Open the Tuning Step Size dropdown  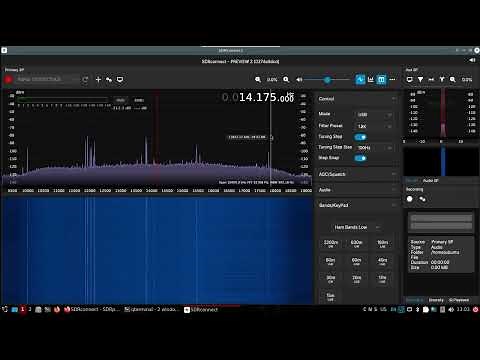(374, 148)
